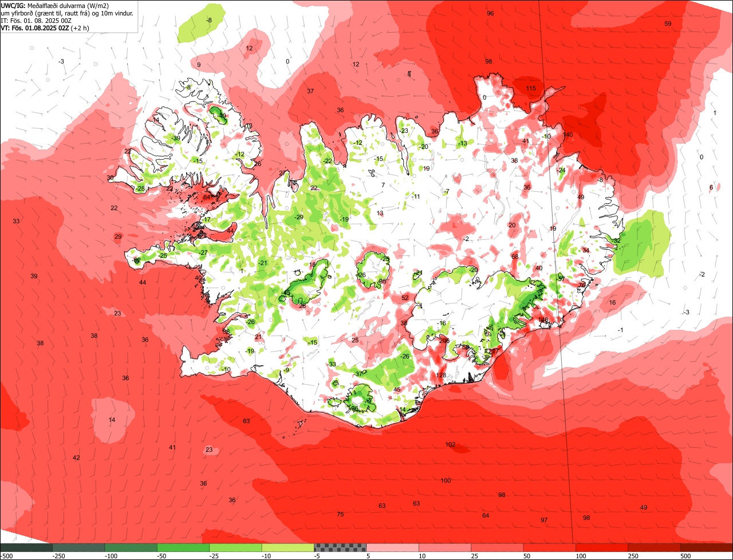Click the 30 value at the Westfjords tip
This screenshot has width=733, height=560.
[110, 178]
